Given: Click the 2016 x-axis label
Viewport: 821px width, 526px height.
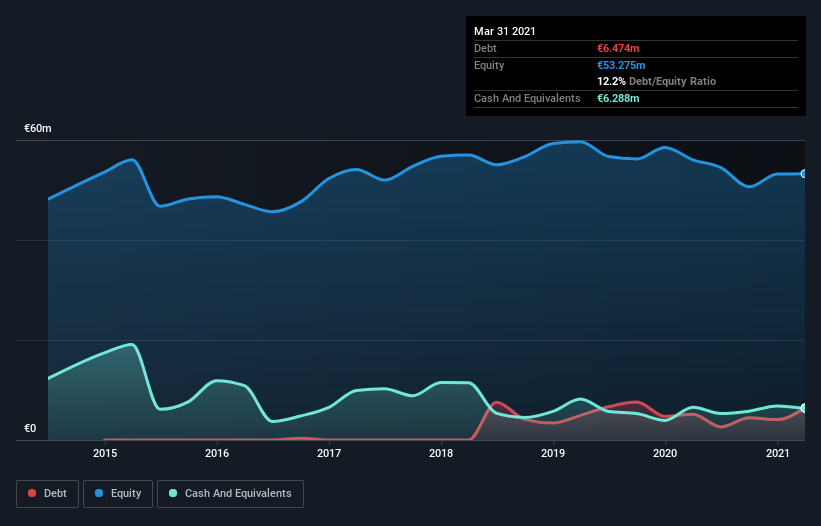Looking at the screenshot, I should click(217, 453).
